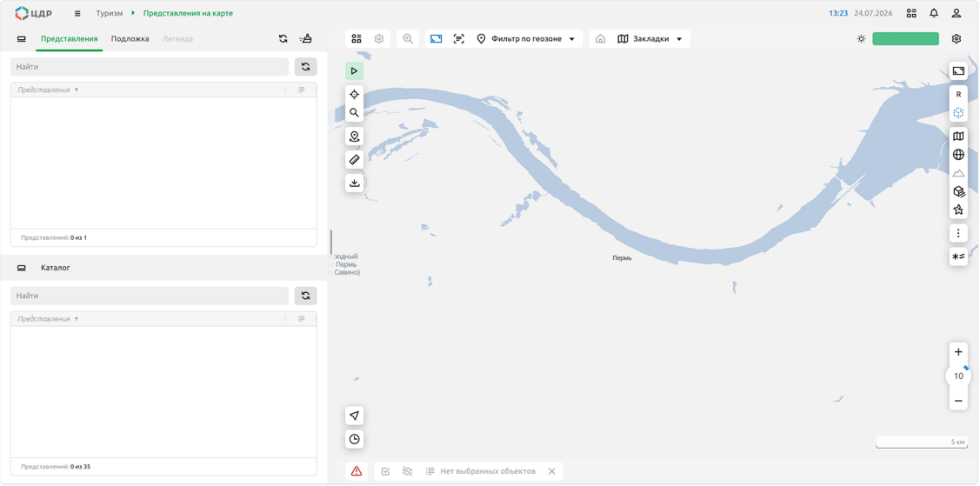Click the asterisk-equals button on the map
Viewport: 980px width, 486px height.
click(958, 256)
